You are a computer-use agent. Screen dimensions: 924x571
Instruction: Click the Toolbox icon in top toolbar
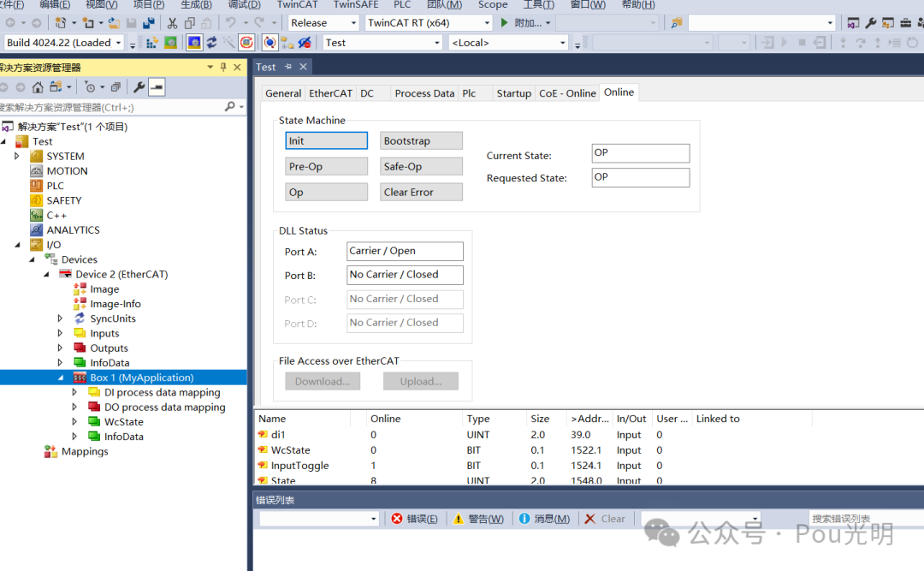tap(906, 23)
